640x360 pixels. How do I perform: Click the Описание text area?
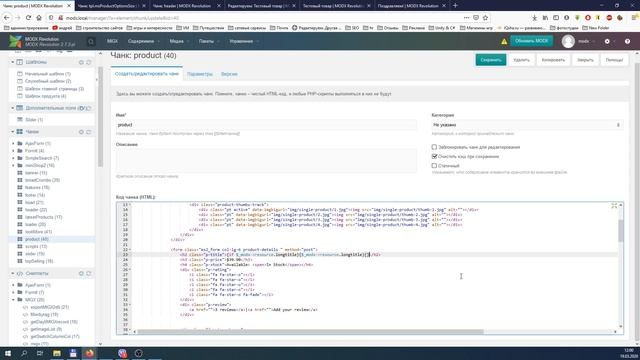pos(266,160)
